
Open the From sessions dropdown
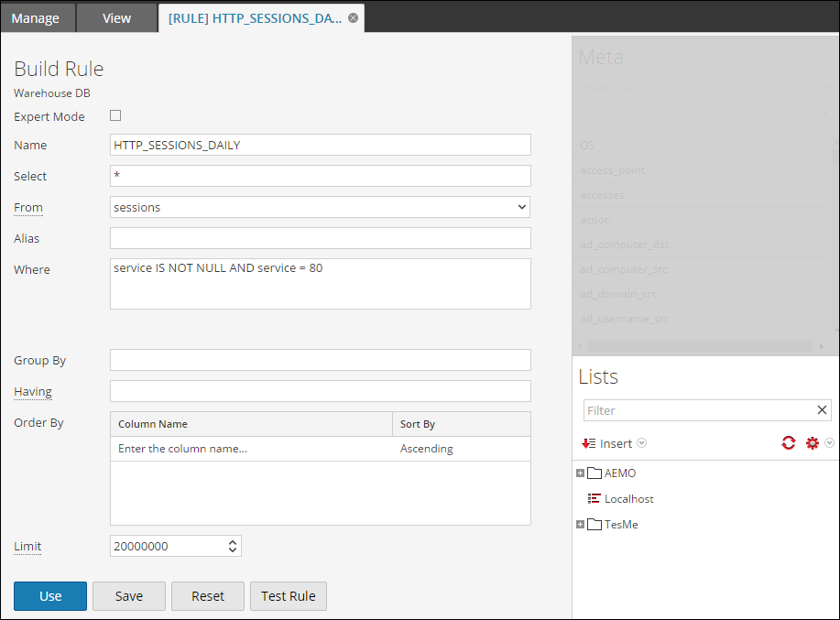click(521, 207)
